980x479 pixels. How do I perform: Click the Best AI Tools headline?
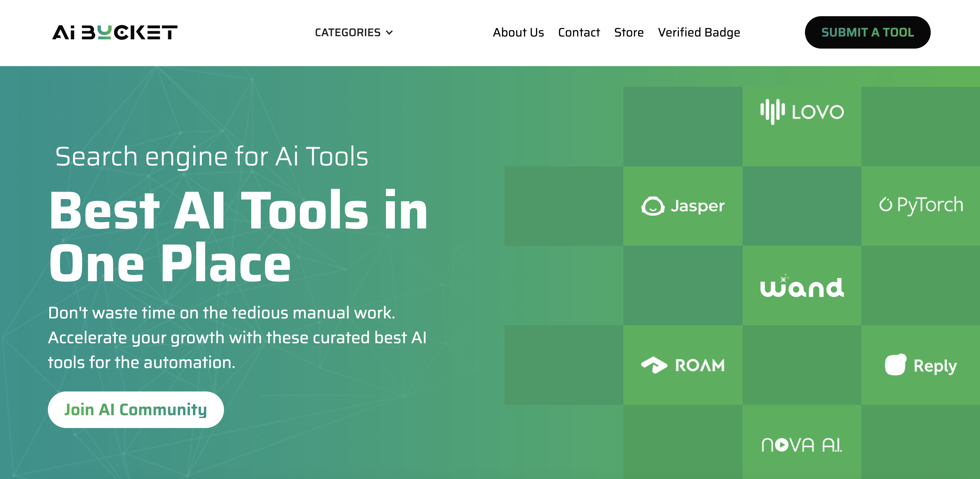238,236
